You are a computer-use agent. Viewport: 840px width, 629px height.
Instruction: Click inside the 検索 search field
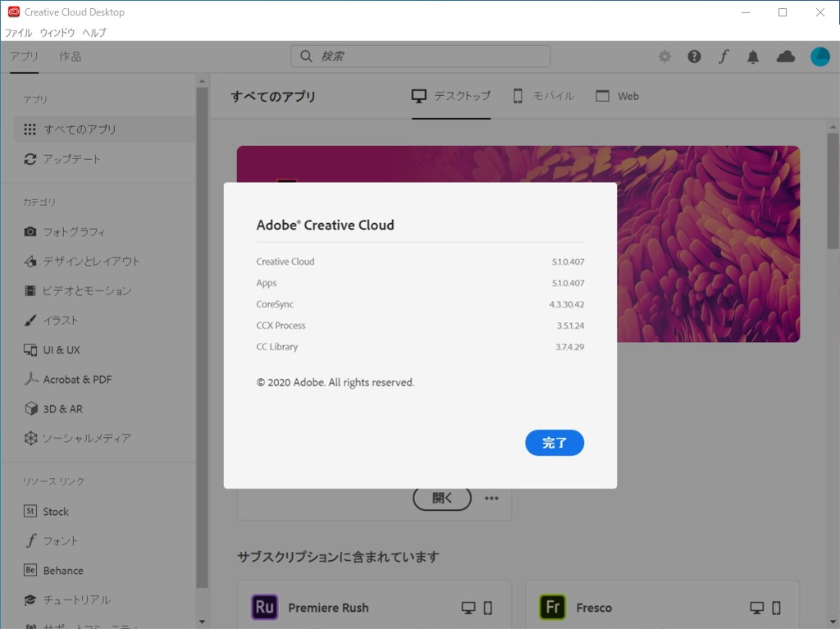420,56
